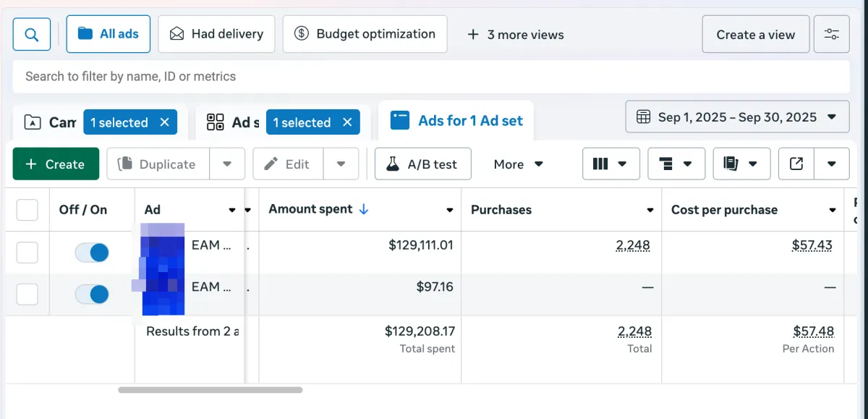Check the select-all ads header checkbox

tap(27, 210)
